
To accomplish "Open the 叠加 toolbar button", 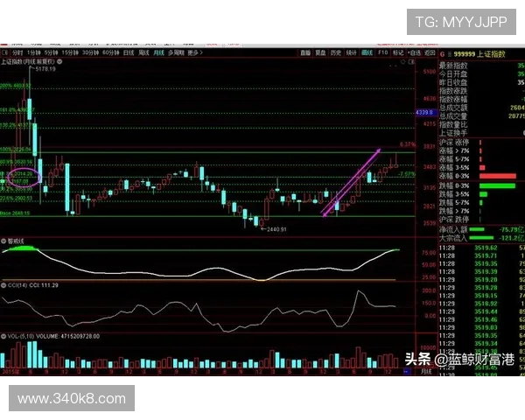I will 305,52.
